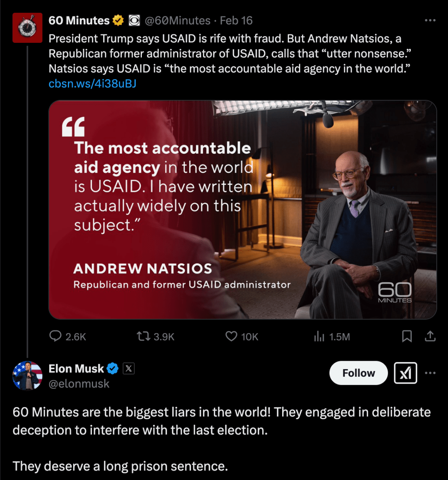Open more options for 60 Minutes post
Screen dimensions: 448x480
(x=430, y=20)
